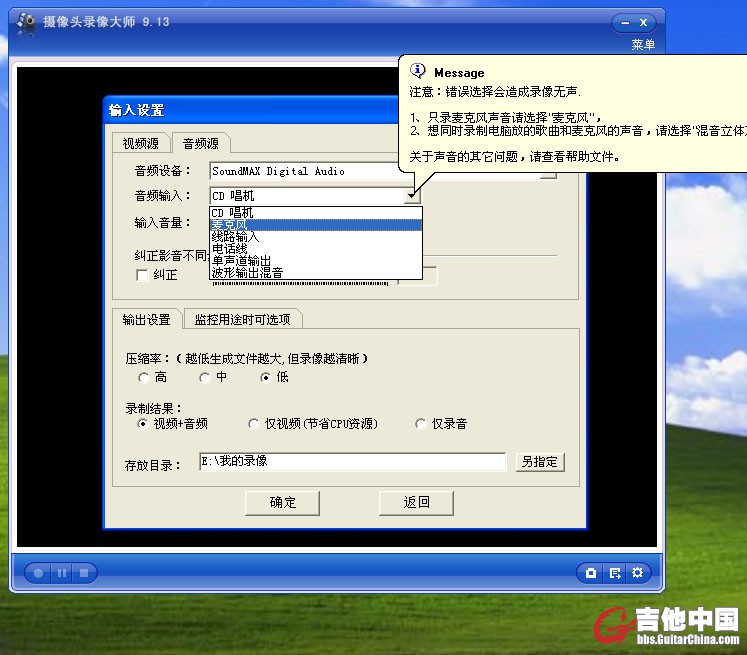
Task: Enable the 纠正 checkbox
Action: click(x=142, y=275)
